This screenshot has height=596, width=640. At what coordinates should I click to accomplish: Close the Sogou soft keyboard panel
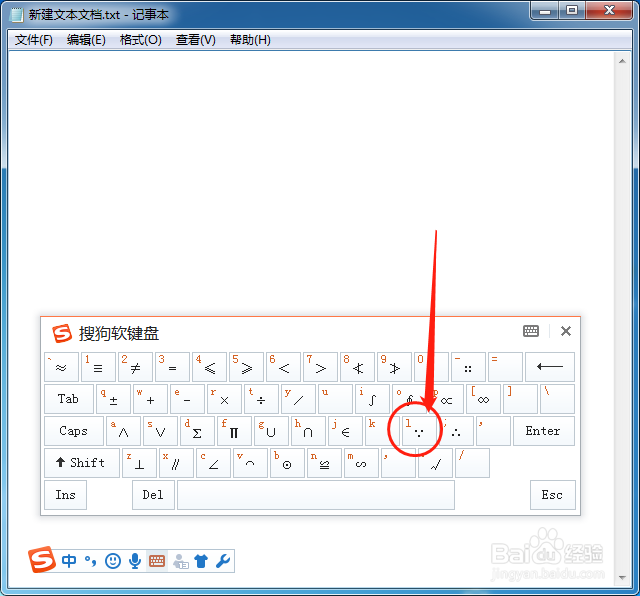566,331
